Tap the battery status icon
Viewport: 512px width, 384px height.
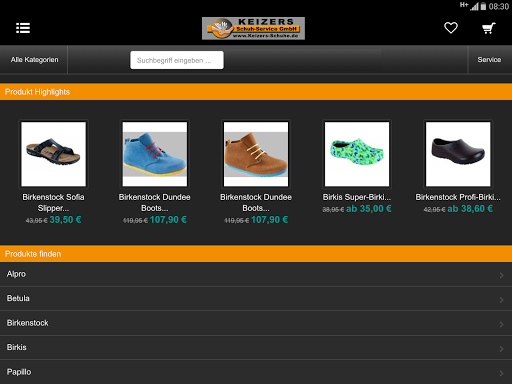tap(483, 6)
